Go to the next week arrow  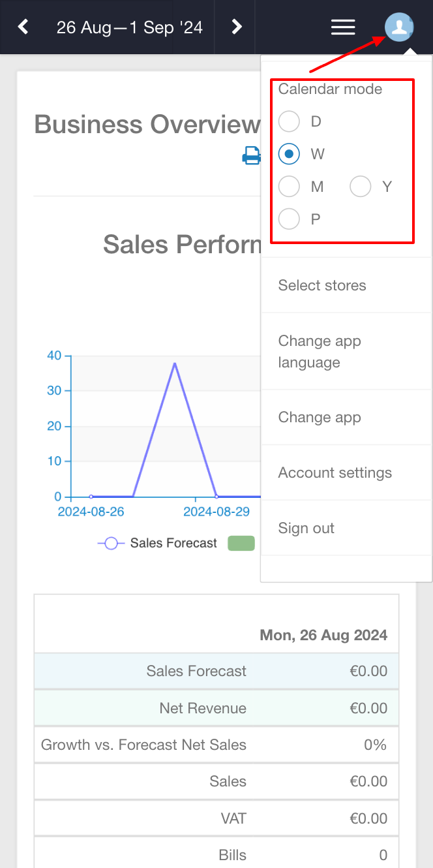pos(237,27)
